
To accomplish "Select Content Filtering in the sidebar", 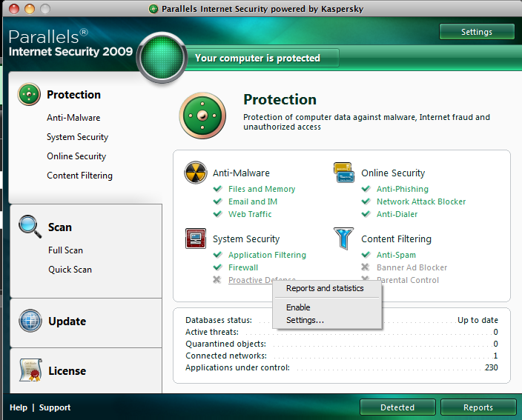I will pyautogui.click(x=79, y=176).
